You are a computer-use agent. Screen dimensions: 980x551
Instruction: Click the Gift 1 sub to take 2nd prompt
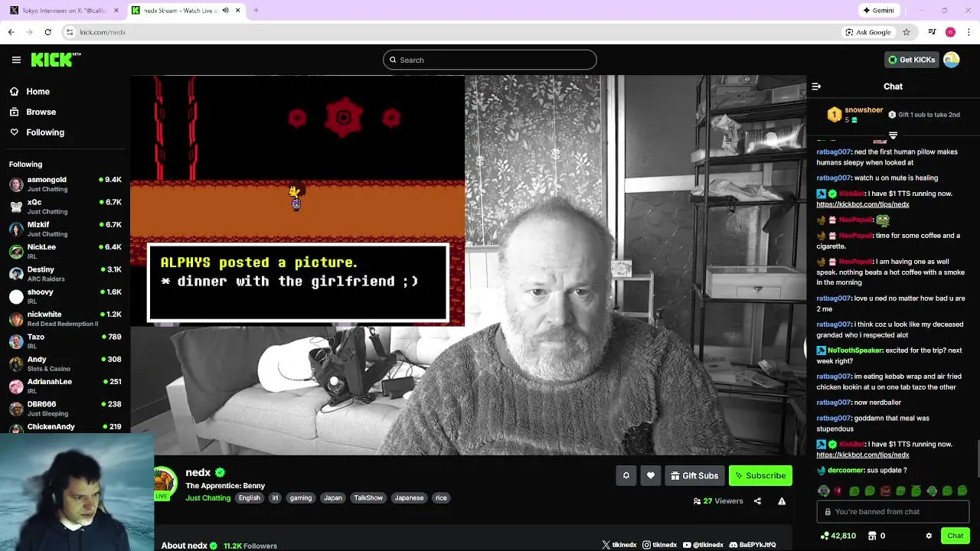(924, 115)
